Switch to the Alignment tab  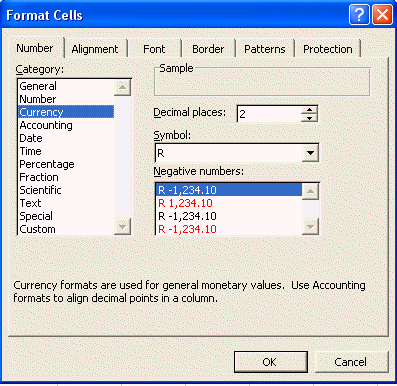95,49
